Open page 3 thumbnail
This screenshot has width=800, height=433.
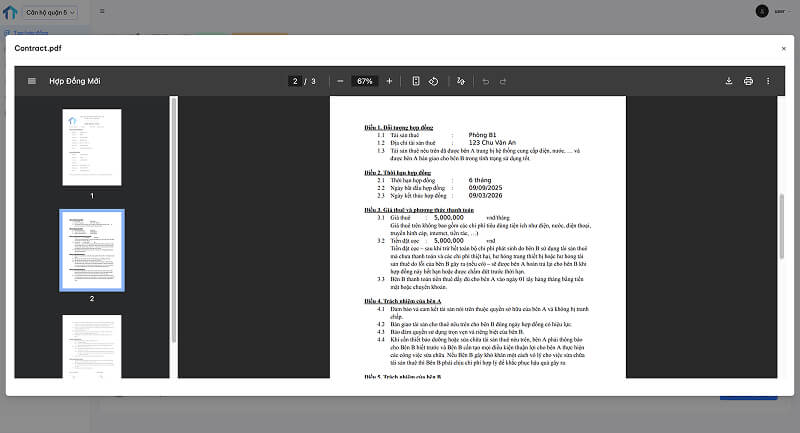92,346
